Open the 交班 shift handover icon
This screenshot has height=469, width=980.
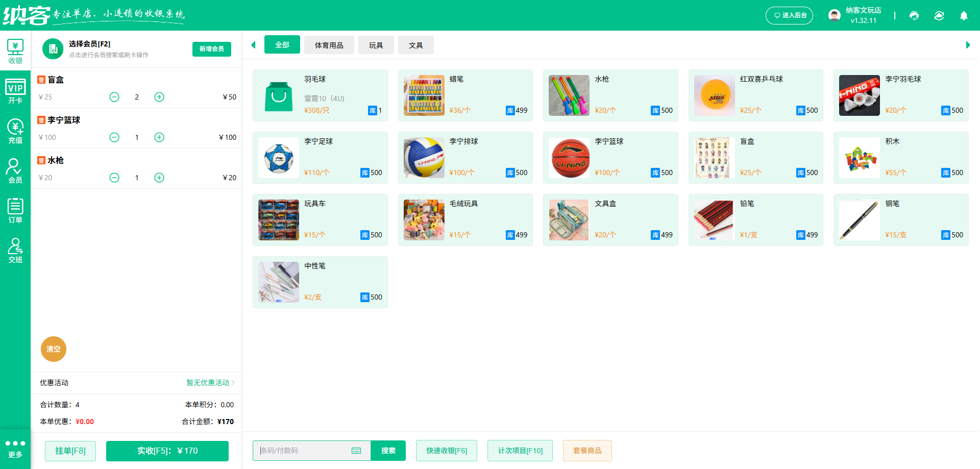coord(15,250)
